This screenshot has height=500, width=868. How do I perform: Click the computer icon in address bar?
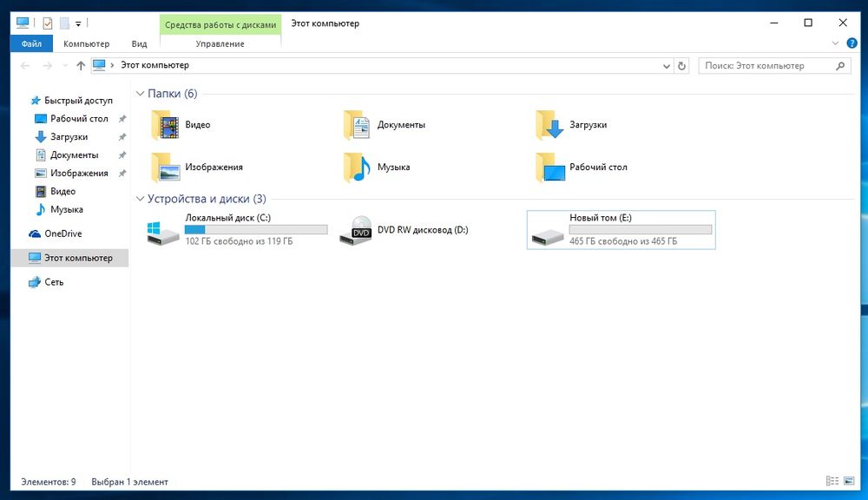pyautogui.click(x=99, y=65)
